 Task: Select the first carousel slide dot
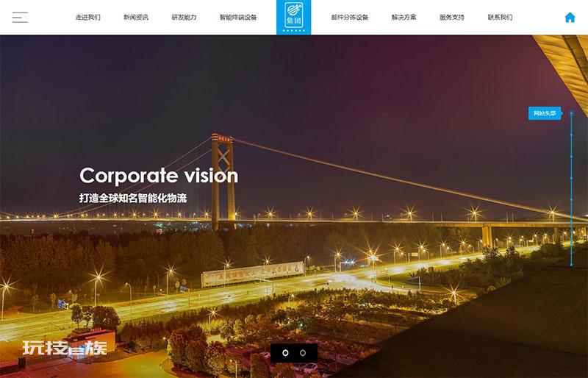(285, 353)
